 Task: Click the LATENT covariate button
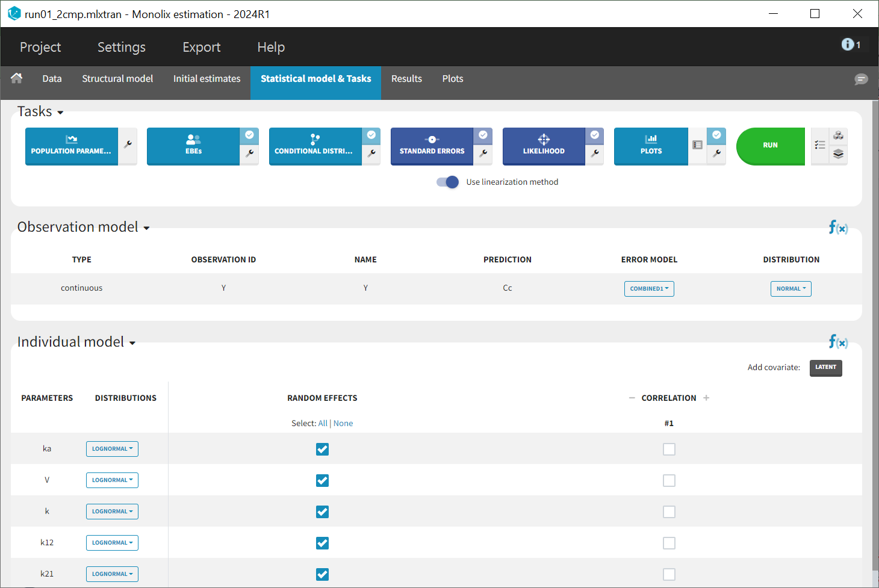click(x=825, y=367)
